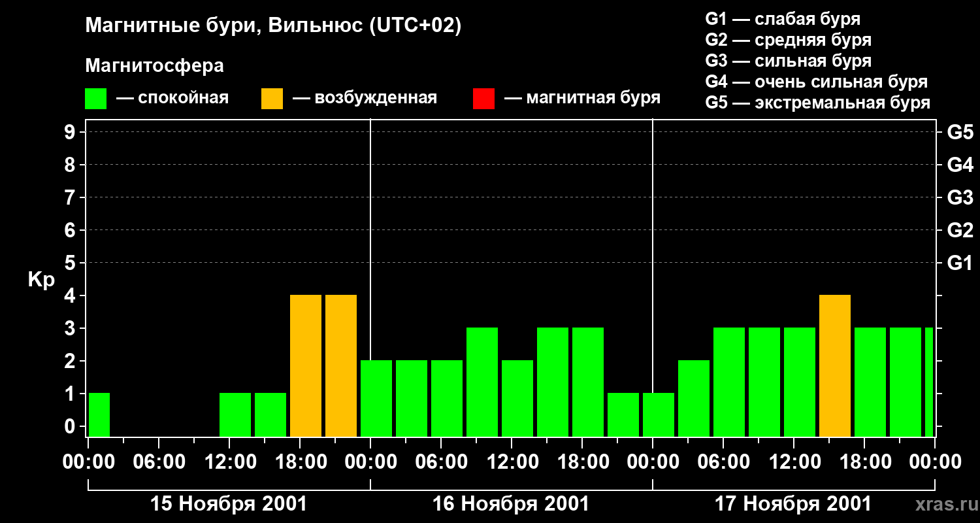Screen dimensions: 980x523
Task: Click the '06:00' time label above 17 Ноября
Action: point(723,462)
